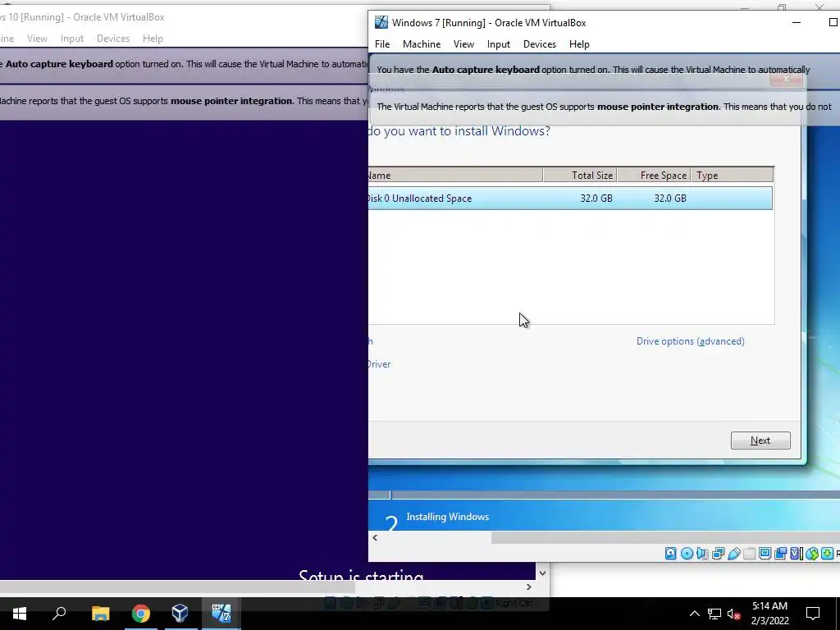The height and width of the screenshot is (630, 840).
Task: Click the audio indicator in VM status bar
Action: coord(702,554)
